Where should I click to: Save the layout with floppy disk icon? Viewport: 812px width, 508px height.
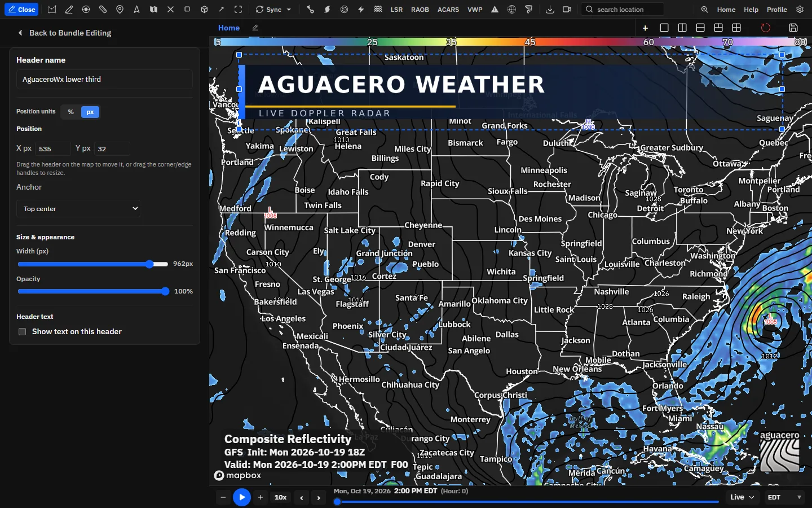click(x=793, y=28)
